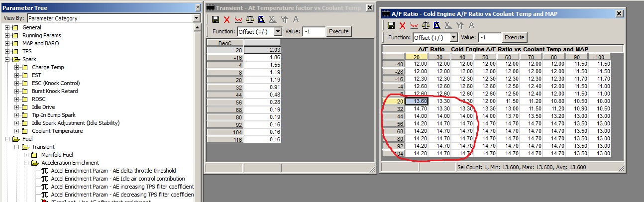Click greyed A icon in Transient window toolbar

coord(296,19)
